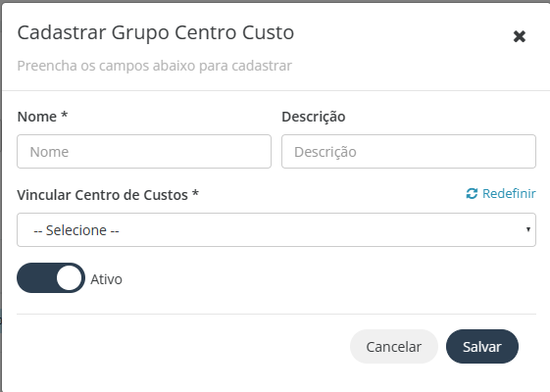Click the dark left portion of Ativo switch

pyautogui.click(x=37, y=277)
